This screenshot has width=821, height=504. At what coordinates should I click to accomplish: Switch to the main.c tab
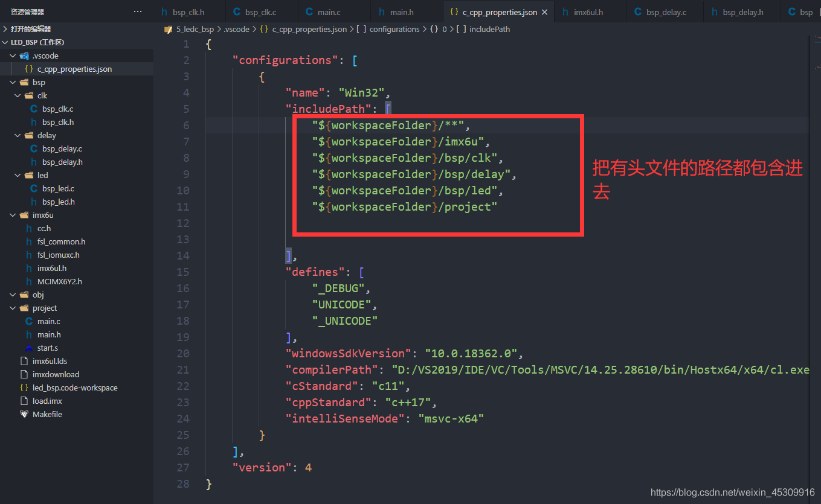coord(334,12)
